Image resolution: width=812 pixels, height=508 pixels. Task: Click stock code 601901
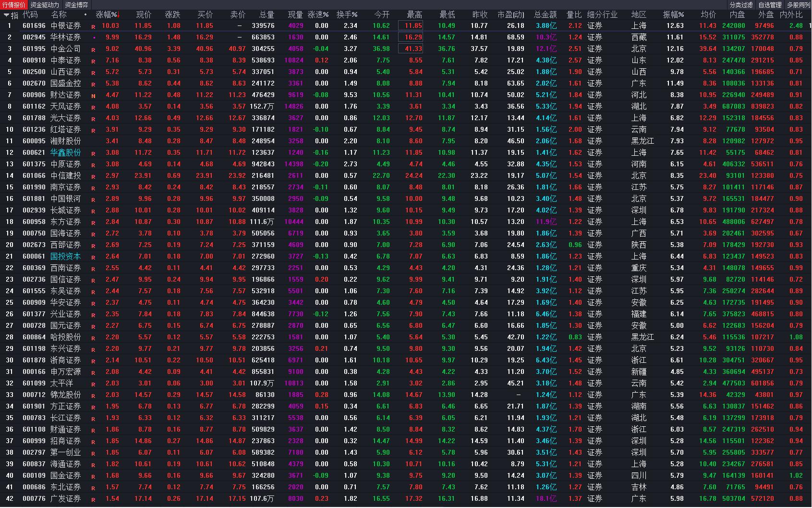[x=34, y=406]
